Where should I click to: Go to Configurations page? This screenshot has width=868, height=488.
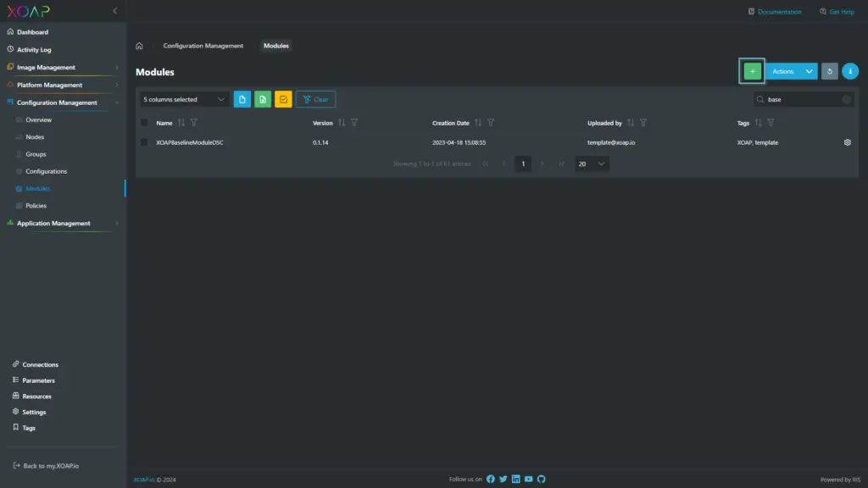pos(46,171)
